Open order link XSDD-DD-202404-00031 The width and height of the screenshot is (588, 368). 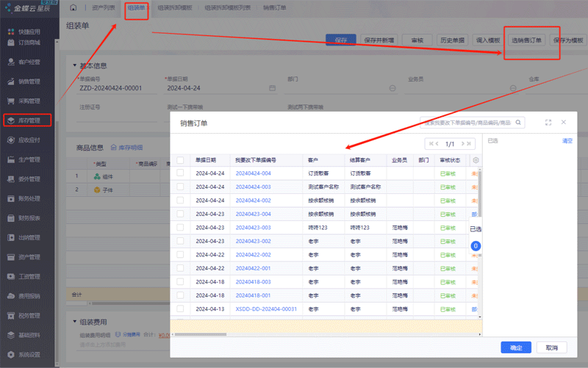click(266, 309)
